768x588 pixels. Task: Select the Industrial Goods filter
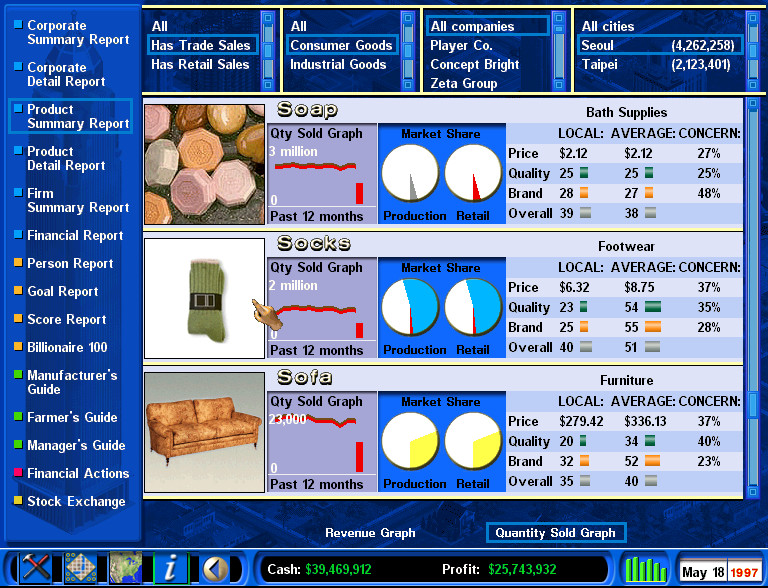tap(338, 65)
